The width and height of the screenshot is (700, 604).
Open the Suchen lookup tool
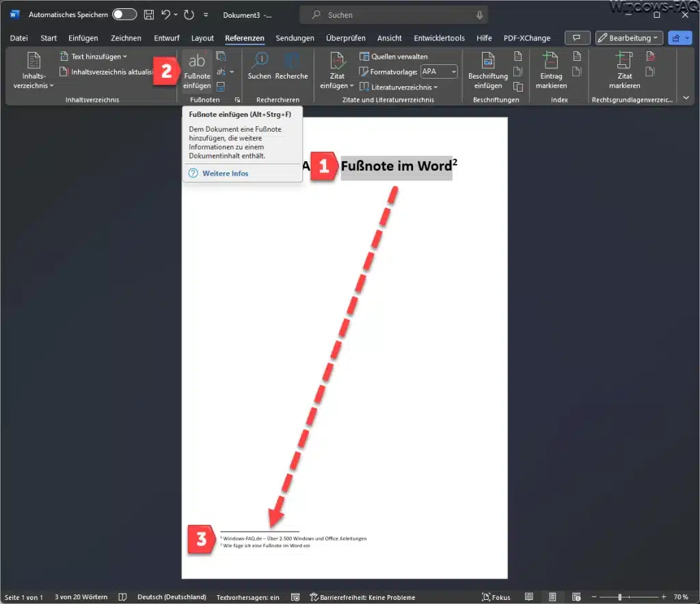(x=259, y=67)
